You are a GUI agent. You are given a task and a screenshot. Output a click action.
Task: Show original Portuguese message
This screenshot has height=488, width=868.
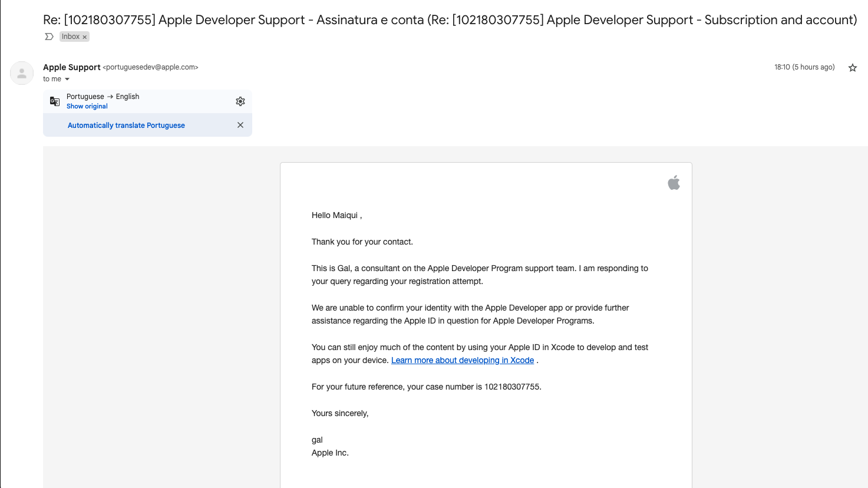click(87, 107)
